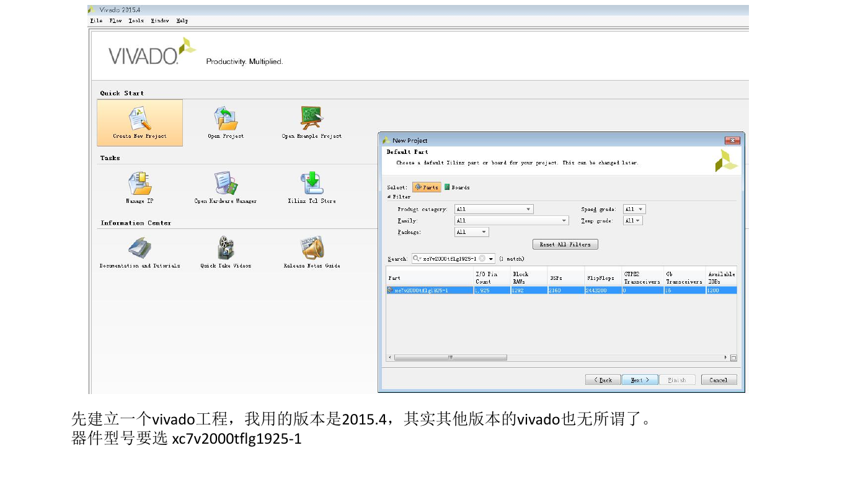The width and height of the screenshot is (868, 489).
Task: Click the Cancel button
Action: 719,380
